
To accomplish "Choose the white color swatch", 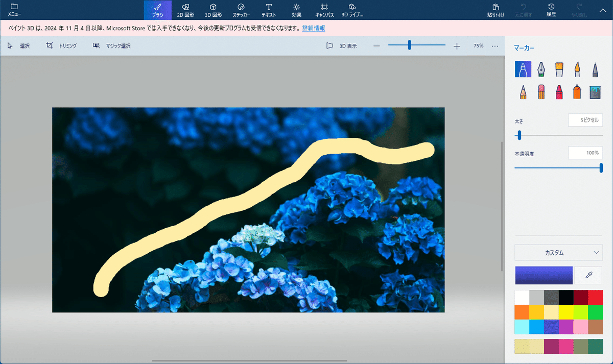I will click(522, 298).
